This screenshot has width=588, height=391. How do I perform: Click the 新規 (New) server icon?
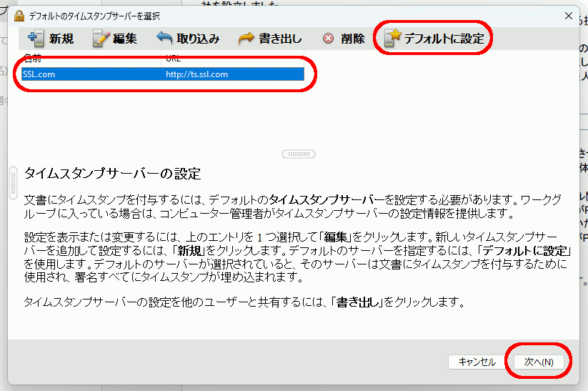36,39
